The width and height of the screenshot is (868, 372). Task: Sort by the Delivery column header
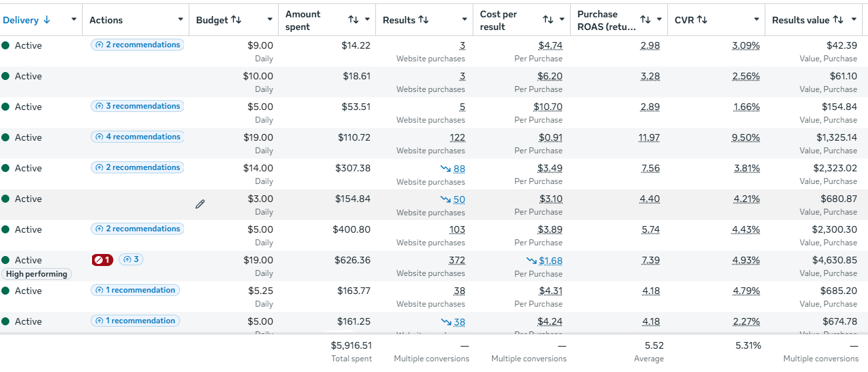pos(27,20)
